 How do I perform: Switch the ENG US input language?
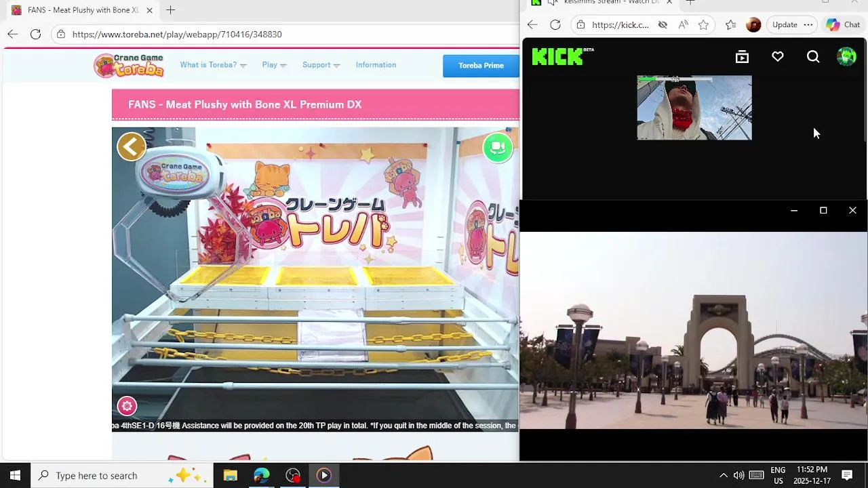[x=778, y=475]
